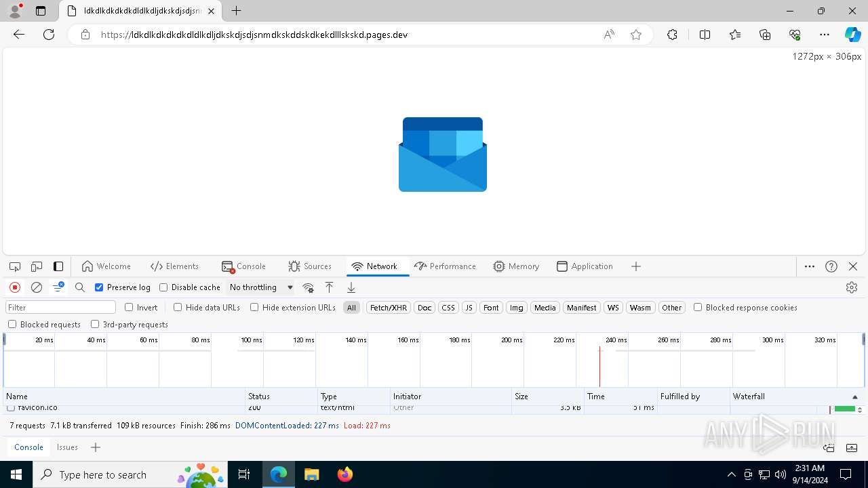Stop recording network log
Screen dimensions: 868x488
pos(15,287)
